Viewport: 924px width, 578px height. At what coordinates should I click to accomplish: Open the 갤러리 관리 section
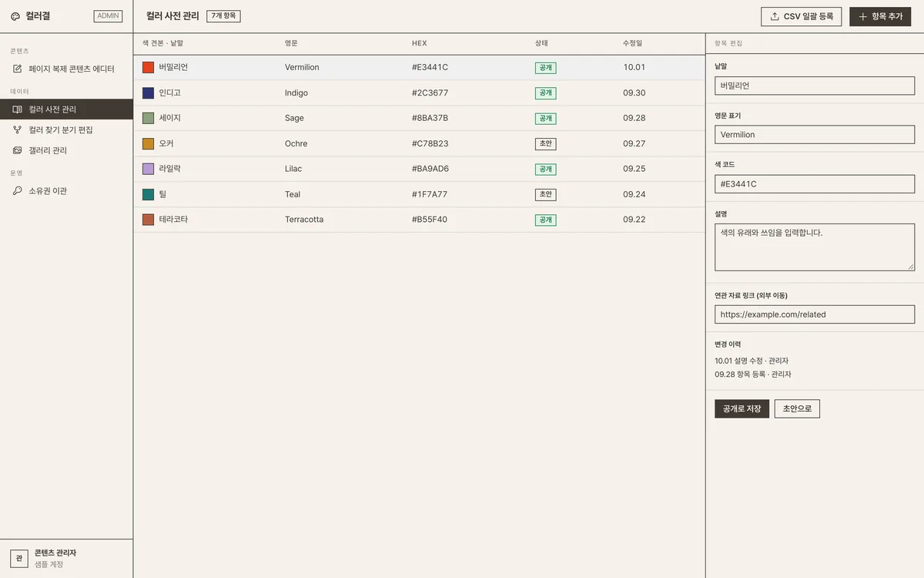coord(66,150)
